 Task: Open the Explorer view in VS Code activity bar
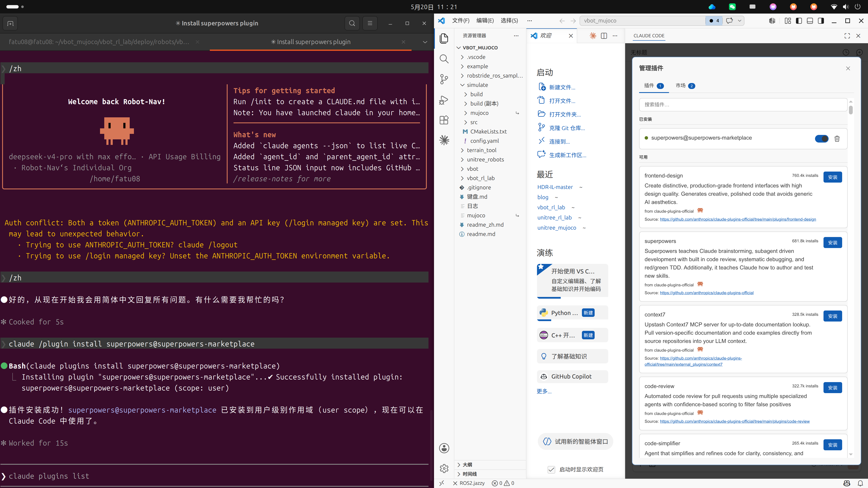[444, 38]
